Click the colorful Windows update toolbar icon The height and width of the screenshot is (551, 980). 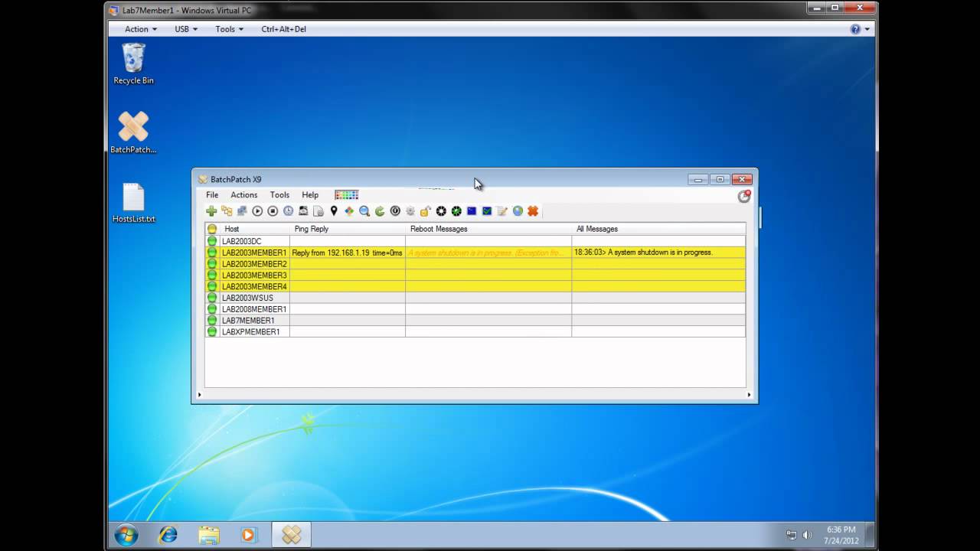click(x=349, y=211)
